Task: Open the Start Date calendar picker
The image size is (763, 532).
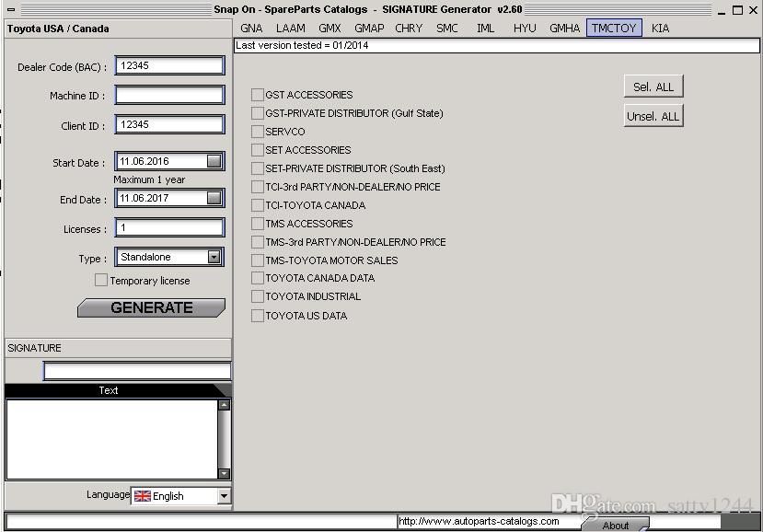Action: pos(214,161)
